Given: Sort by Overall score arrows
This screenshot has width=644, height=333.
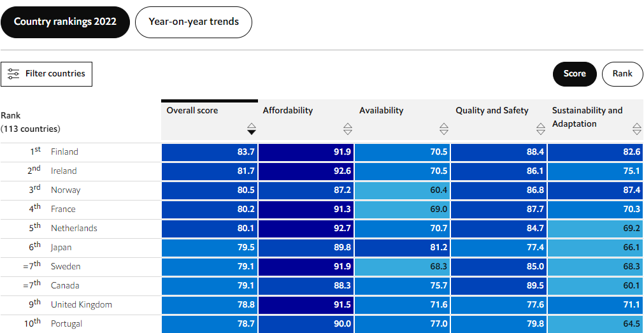Looking at the screenshot, I should 251,129.
